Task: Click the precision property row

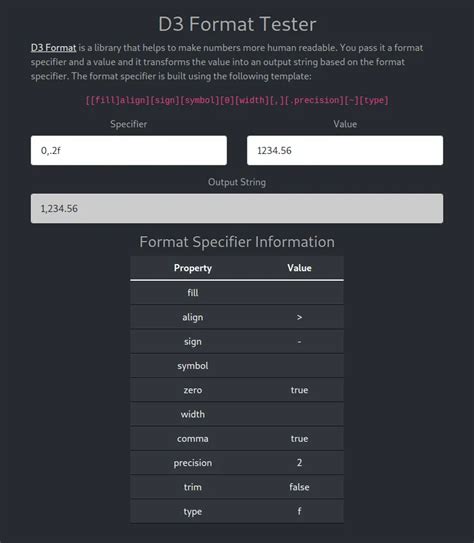Action: pyautogui.click(x=237, y=463)
